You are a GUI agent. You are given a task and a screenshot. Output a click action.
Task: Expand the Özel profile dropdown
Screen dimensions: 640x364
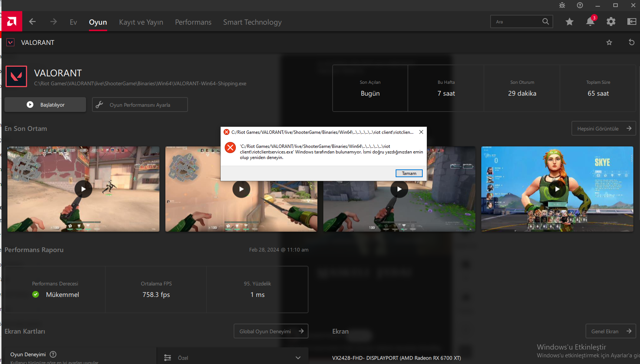(x=232, y=357)
